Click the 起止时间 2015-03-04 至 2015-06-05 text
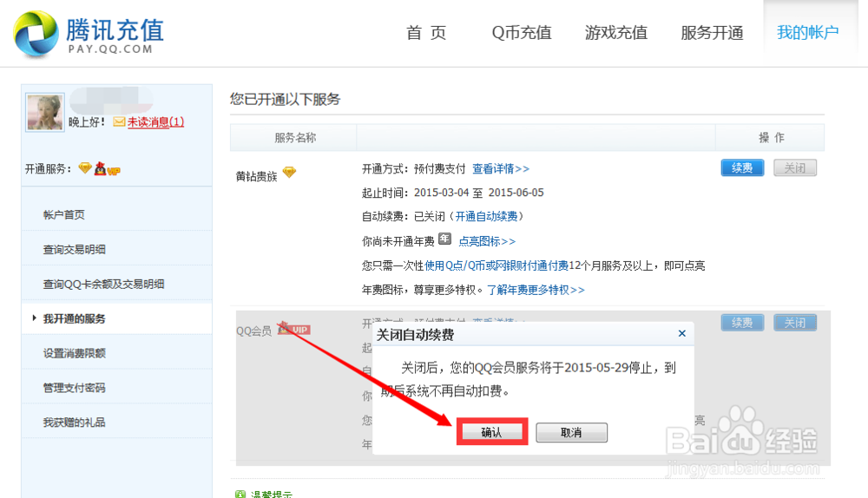Image resolution: width=868 pixels, height=498 pixels. tap(453, 193)
